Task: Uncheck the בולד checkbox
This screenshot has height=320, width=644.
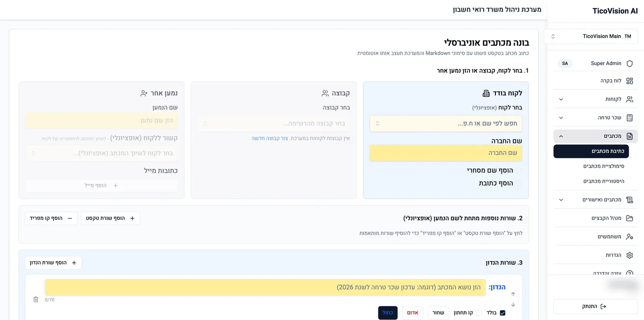Action: coord(502,313)
